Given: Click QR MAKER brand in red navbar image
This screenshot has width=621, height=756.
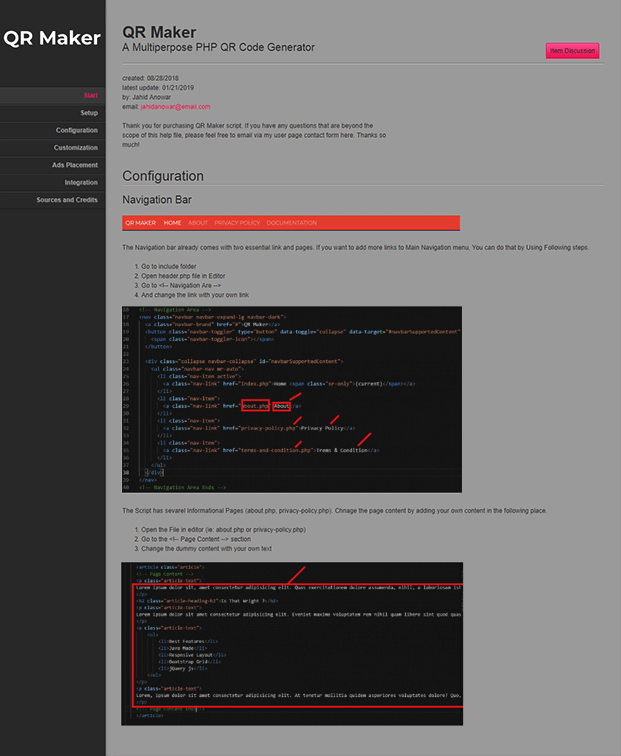Looking at the screenshot, I should (x=140, y=223).
